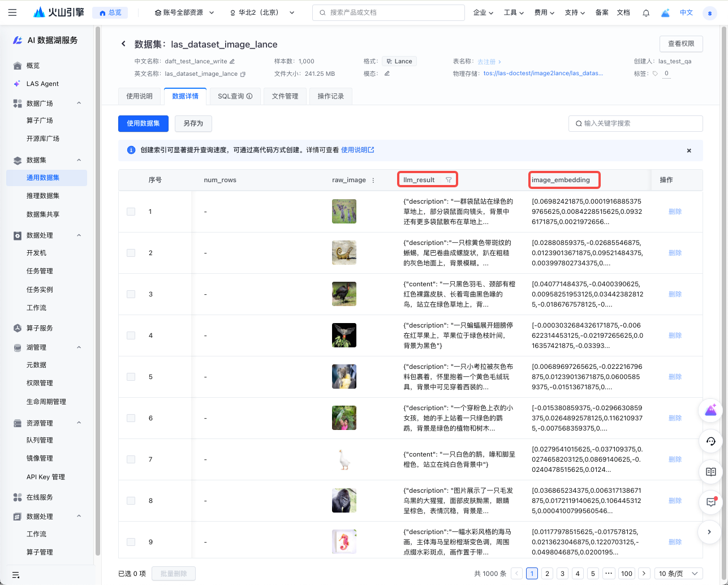Expand the 企业 menu
The width and height of the screenshot is (728, 585).
pyautogui.click(x=483, y=12)
